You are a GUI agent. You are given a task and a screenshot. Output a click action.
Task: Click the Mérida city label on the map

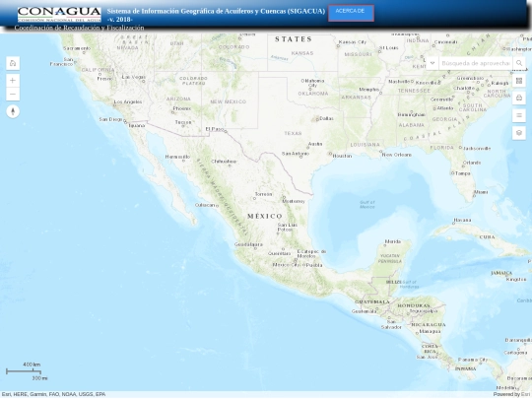392,241
